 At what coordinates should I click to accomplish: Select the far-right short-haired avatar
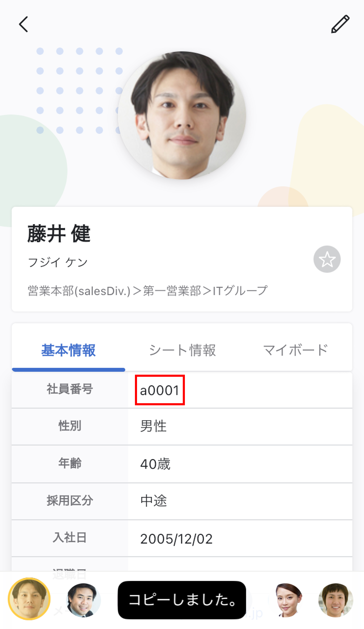tap(336, 600)
